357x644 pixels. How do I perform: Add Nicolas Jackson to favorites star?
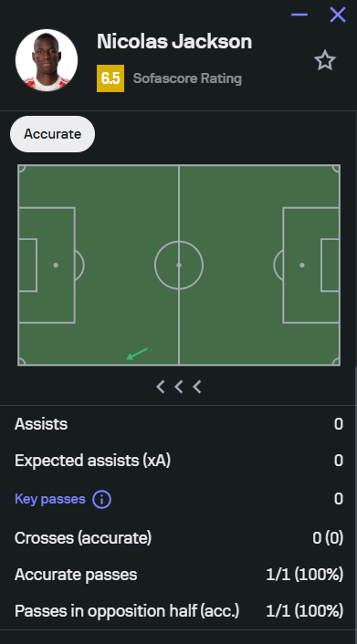click(325, 61)
